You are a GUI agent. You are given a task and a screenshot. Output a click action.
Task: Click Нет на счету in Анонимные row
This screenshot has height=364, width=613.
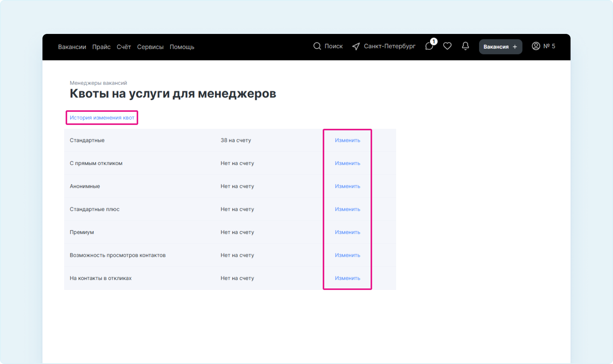pyautogui.click(x=237, y=186)
